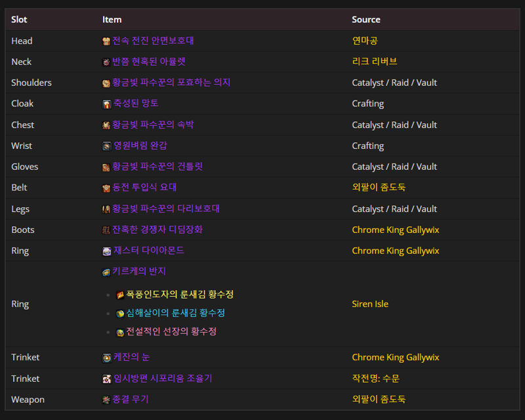Viewport: 525px width, 420px height.
Task: Open the 전속 전진 안면보호대 item link
Action: [153, 41]
